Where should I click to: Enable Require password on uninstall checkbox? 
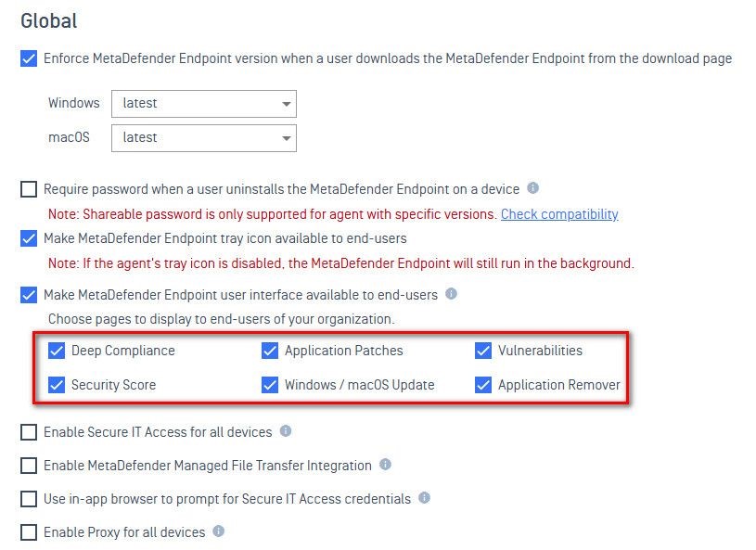(x=29, y=189)
